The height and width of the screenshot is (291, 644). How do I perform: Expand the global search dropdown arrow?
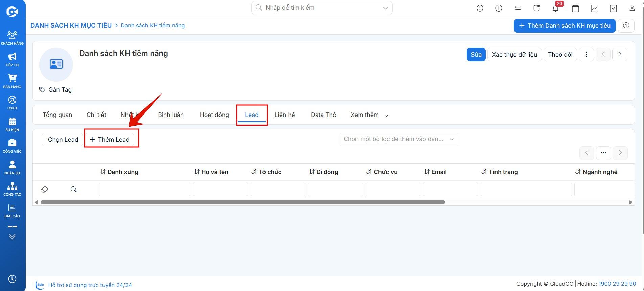point(385,8)
